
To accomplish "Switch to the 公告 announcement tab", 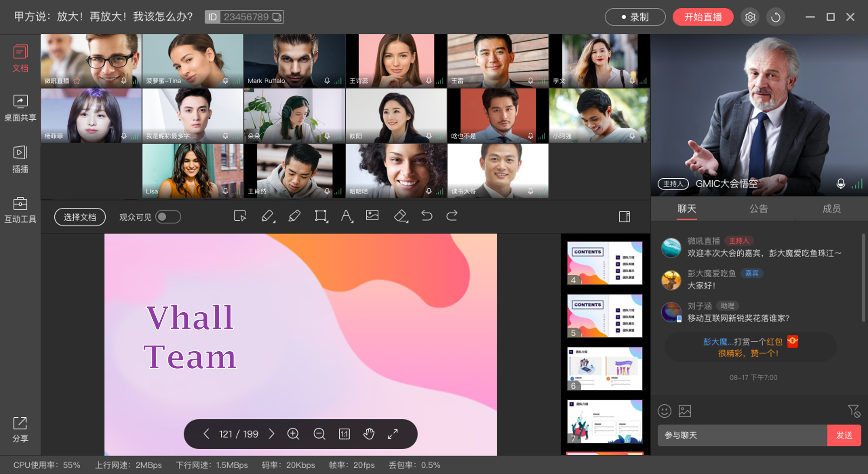I will pos(759,209).
